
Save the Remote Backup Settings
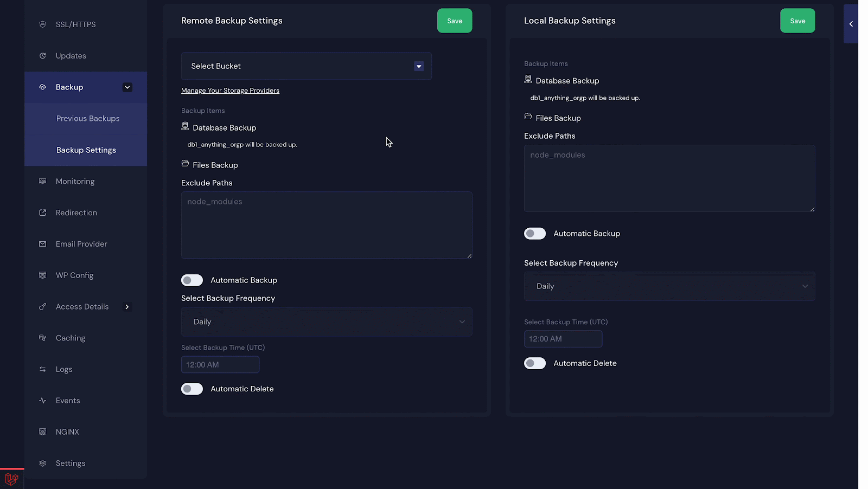(454, 21)
